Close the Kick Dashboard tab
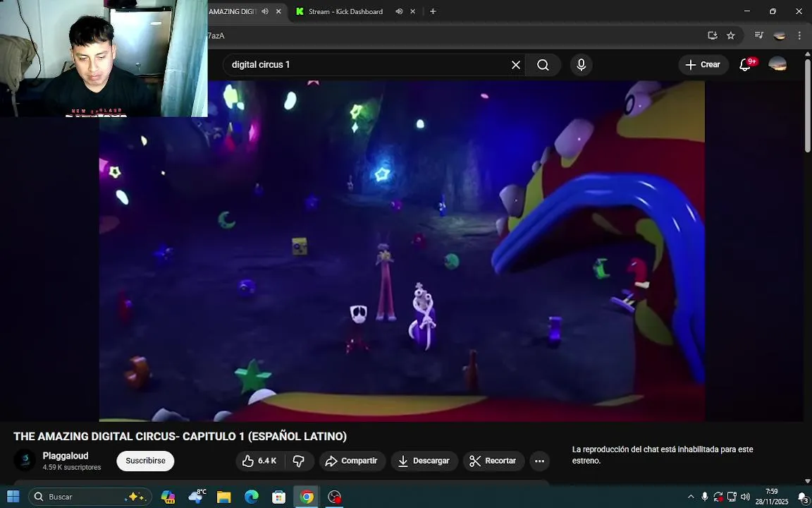812x508 pixels. click(x=413, y=11)
